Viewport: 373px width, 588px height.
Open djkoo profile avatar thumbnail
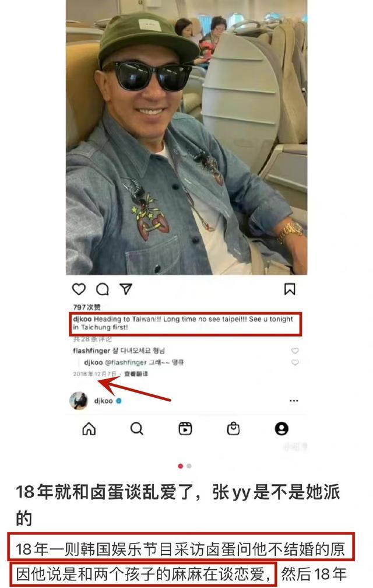point(79,401)
